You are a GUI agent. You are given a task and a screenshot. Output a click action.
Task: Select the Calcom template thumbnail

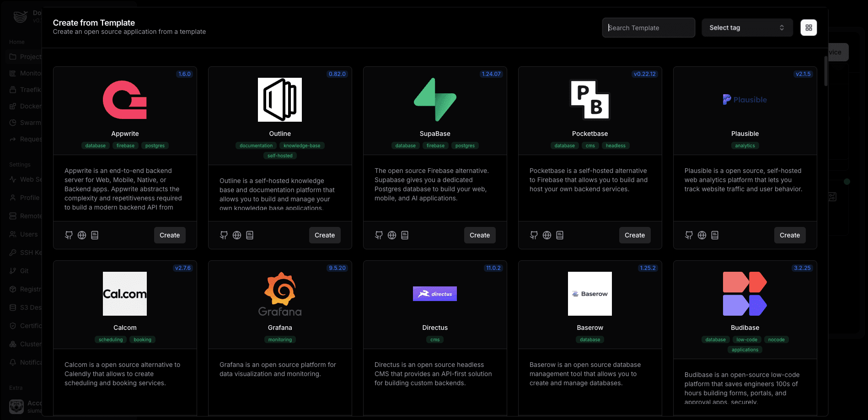tap(125, 294)
